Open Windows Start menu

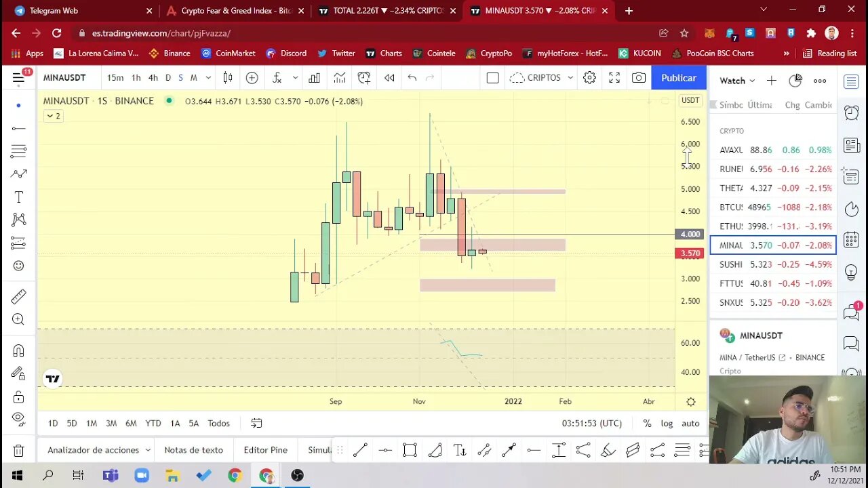point(17,476)
